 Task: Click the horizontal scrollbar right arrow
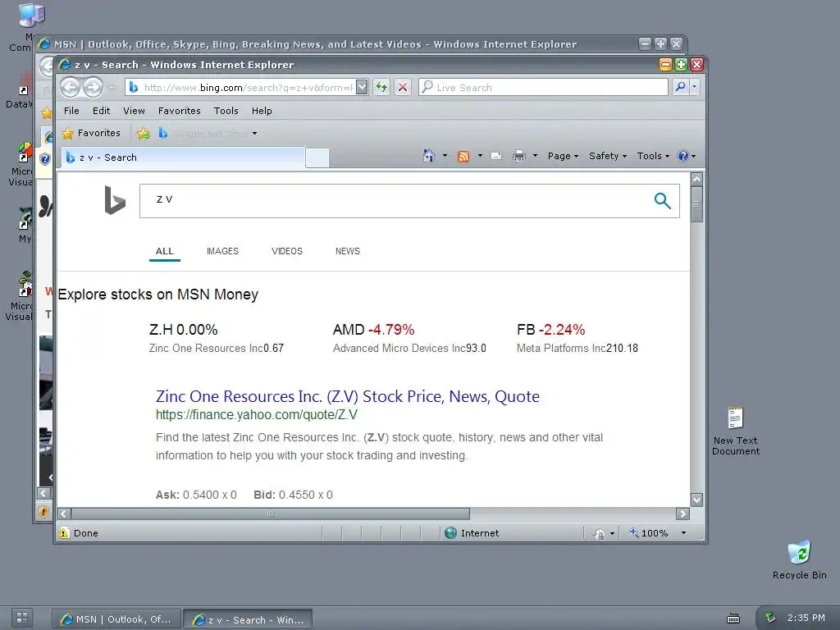click(x=682, y=514)
